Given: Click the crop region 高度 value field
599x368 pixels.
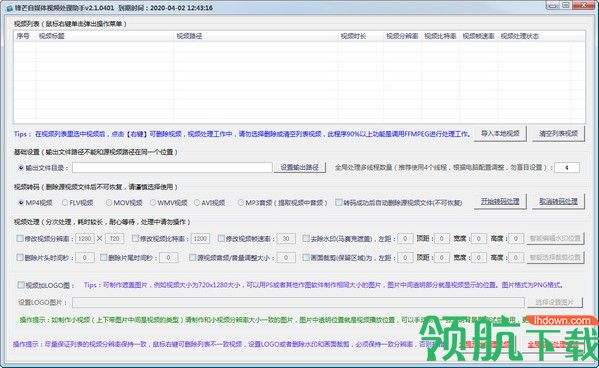Looking at the screenshot, I should point(516,258).
